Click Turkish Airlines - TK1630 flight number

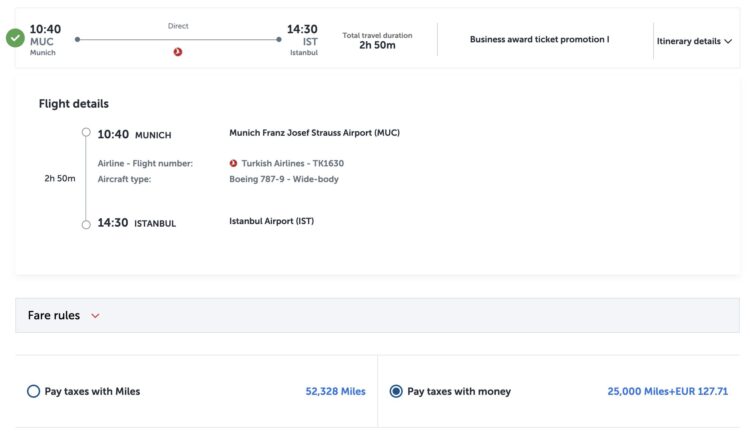292,163
